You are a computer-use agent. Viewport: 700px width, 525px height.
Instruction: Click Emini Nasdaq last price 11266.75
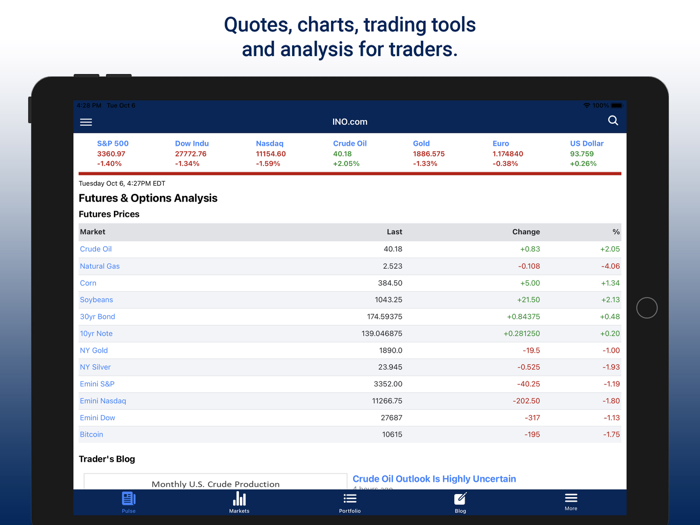click(387, 401)
